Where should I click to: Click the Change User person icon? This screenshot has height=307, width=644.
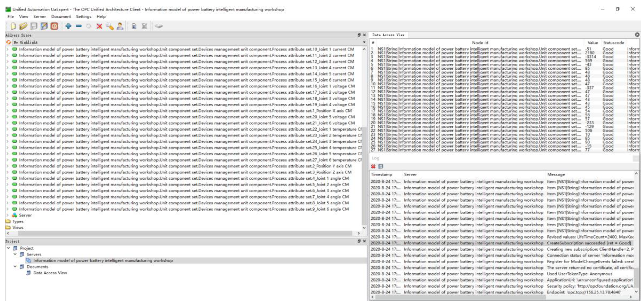click(120, 26)
